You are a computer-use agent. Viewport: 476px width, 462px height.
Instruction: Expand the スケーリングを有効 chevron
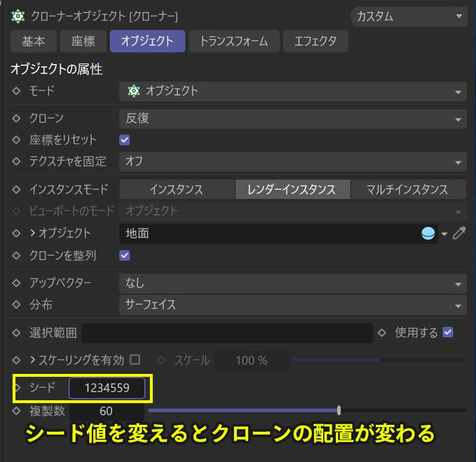[x=33, y=360]
